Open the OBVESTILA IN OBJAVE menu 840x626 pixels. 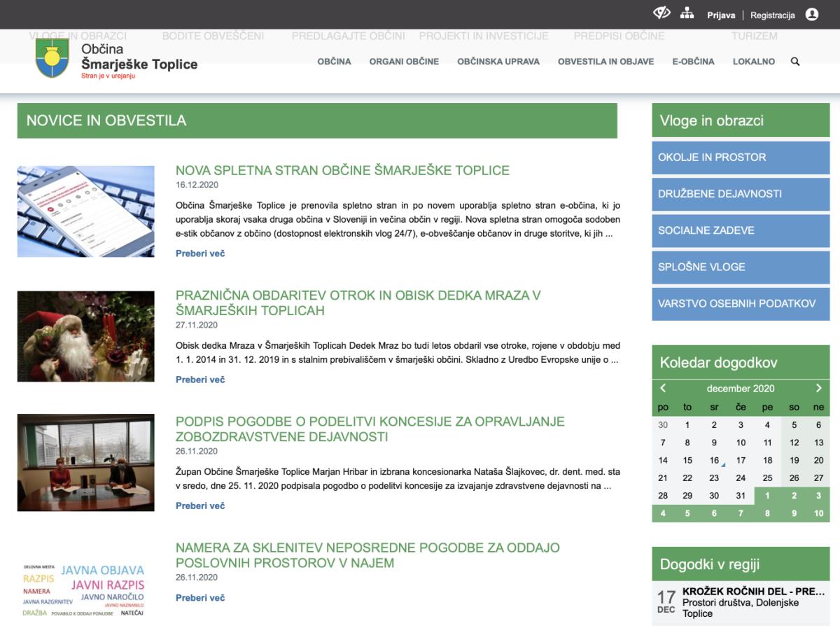tap(605, 62)
